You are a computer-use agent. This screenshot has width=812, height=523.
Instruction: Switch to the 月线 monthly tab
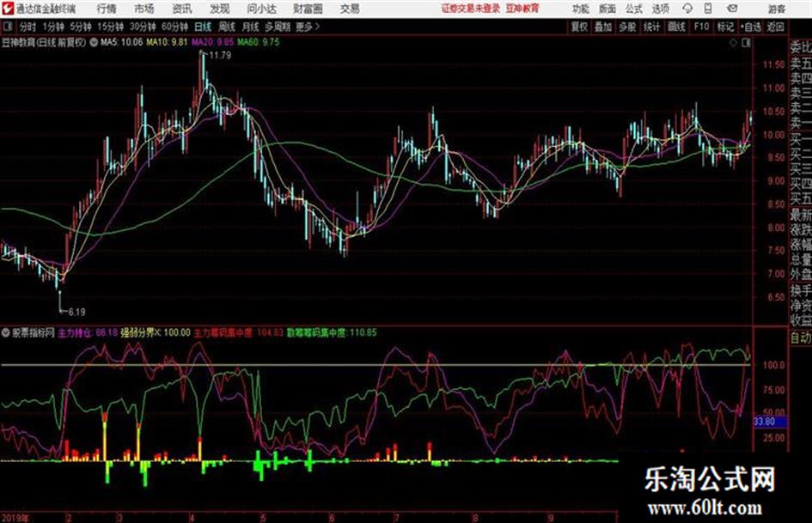coord(251,27)
